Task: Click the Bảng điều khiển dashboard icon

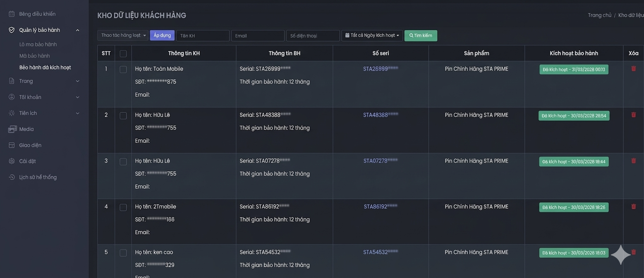Action: [12, 14]
